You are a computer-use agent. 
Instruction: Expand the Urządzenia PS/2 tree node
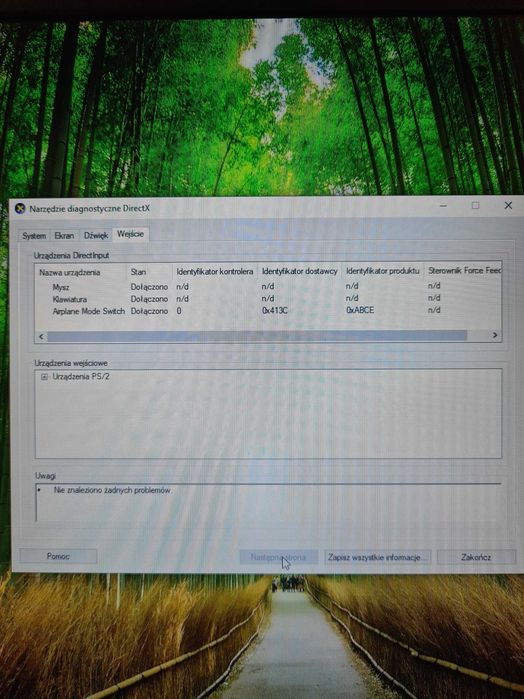(44, 377)
